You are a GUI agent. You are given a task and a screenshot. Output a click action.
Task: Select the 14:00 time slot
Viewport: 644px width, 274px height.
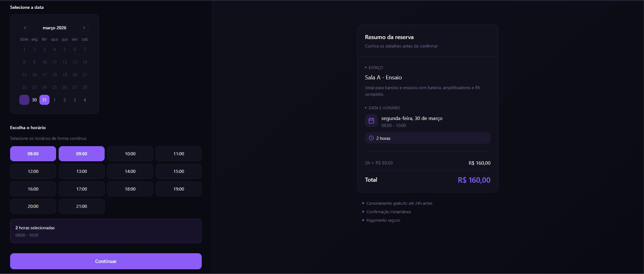coord(130,171)
